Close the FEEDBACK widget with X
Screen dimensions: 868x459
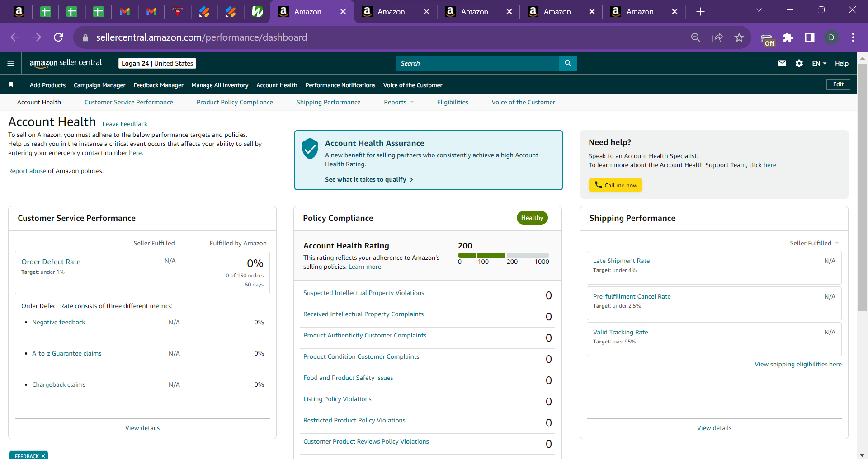43,456
